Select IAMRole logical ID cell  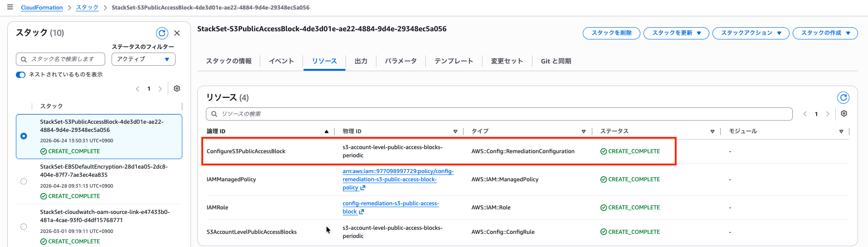tap(217, 208)
